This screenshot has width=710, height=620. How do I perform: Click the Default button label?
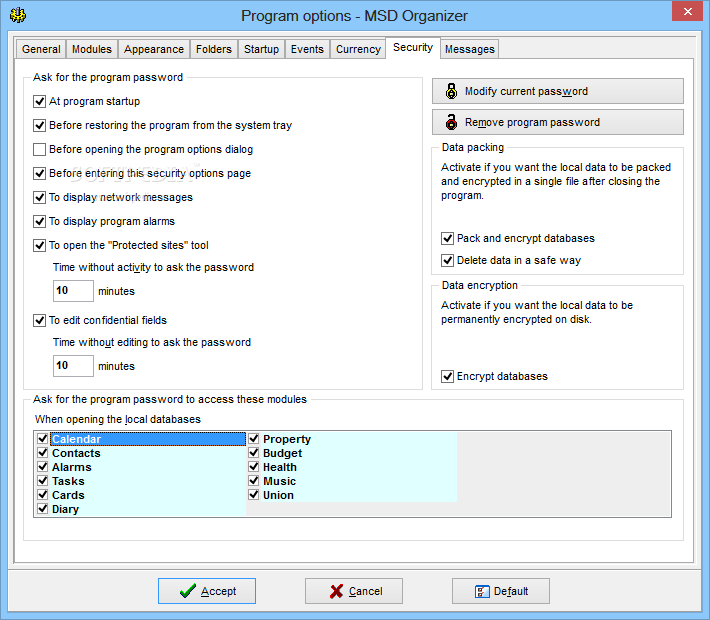pyautogui.click(x=511, y=591)
